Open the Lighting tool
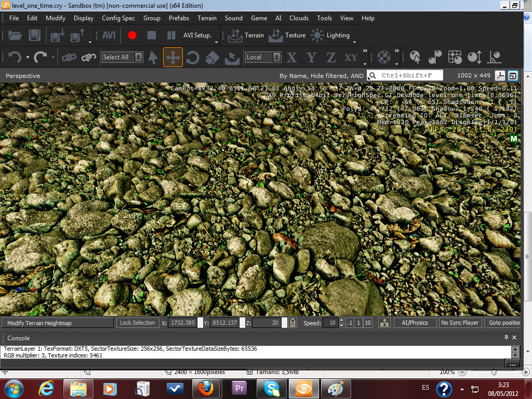This screenshot has height=399, width=532. [330, 35]
